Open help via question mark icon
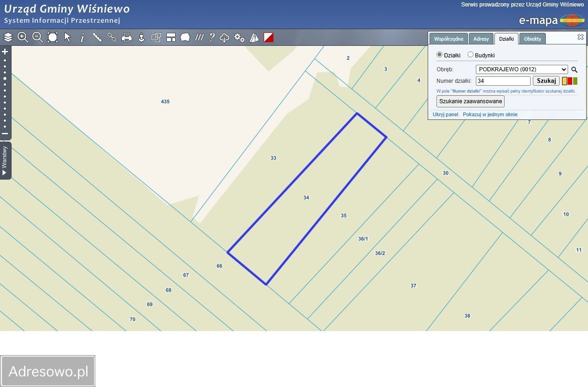 212,37
